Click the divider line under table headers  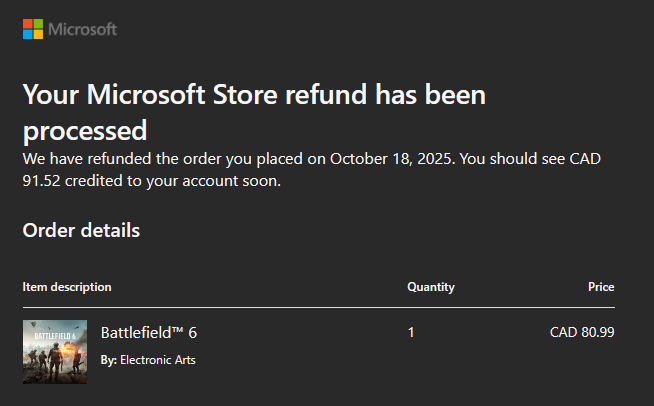[x=318, y=307]
